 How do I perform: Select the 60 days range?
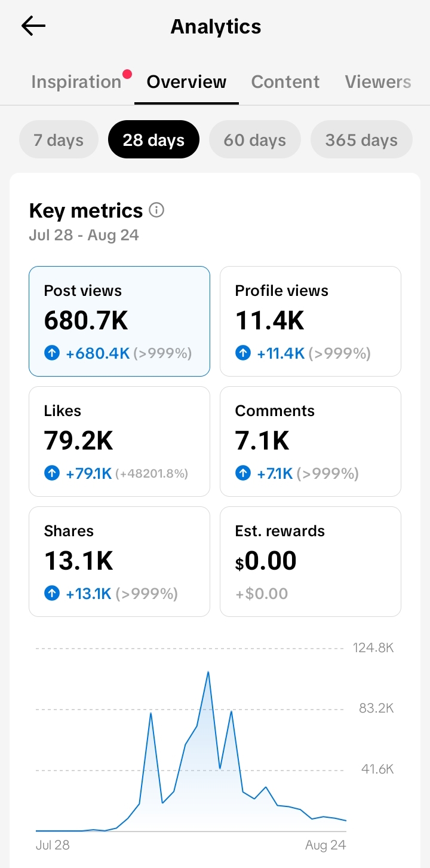tap(255, 140)
